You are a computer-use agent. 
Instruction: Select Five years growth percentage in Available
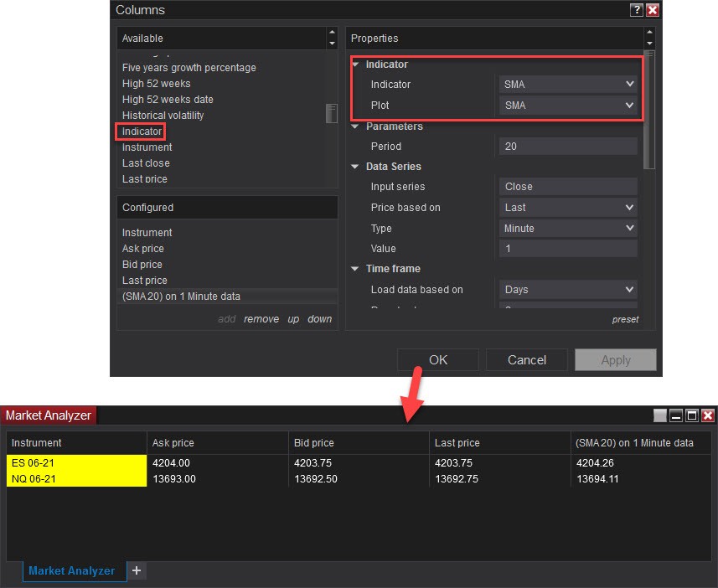coord(189,68)
